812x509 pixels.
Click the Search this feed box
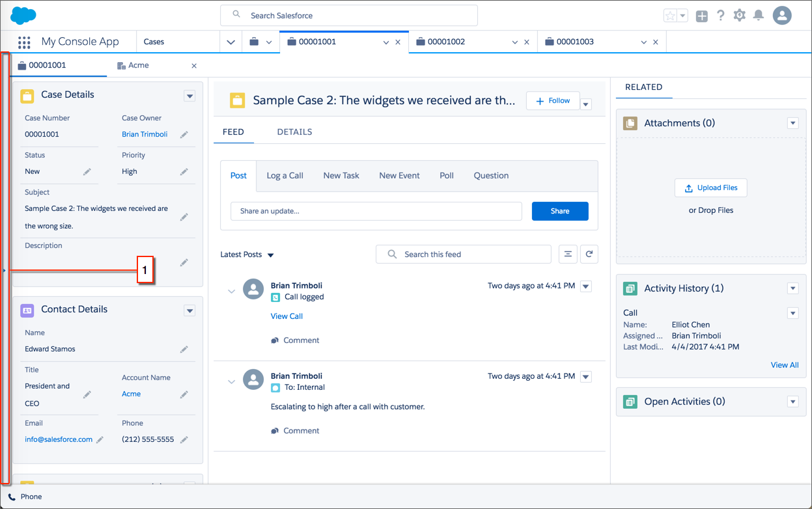tap(464, 255)
